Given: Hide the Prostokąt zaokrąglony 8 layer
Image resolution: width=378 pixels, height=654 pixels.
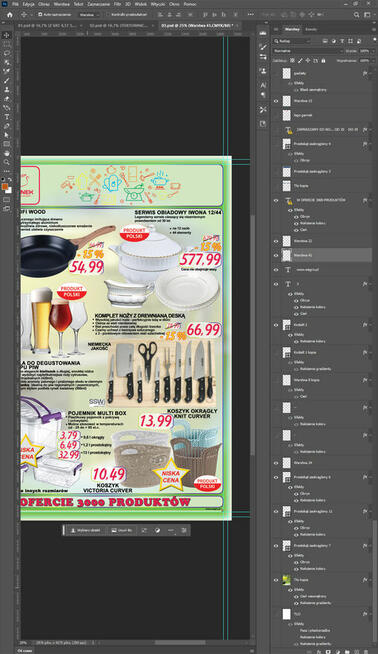Looking at the screenshot, I should click(x=276, y=477).
